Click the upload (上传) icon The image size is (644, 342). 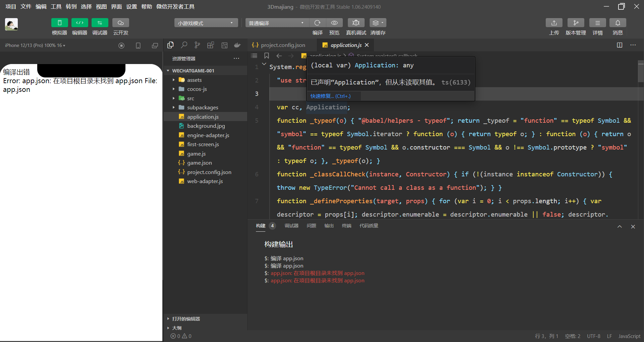point(554,23)
